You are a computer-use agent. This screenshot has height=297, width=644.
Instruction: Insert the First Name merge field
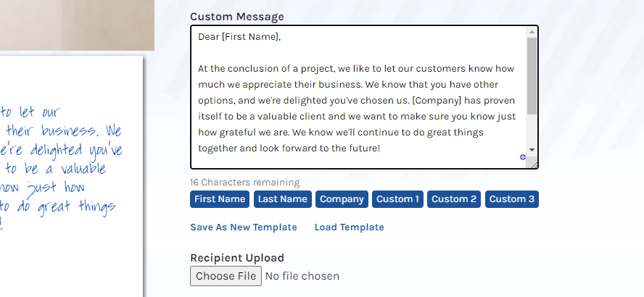(219, 199)
